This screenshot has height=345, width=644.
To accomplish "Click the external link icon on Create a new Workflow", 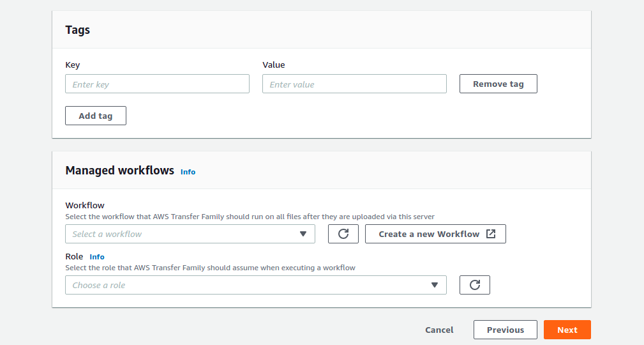I will click(491, 234).
